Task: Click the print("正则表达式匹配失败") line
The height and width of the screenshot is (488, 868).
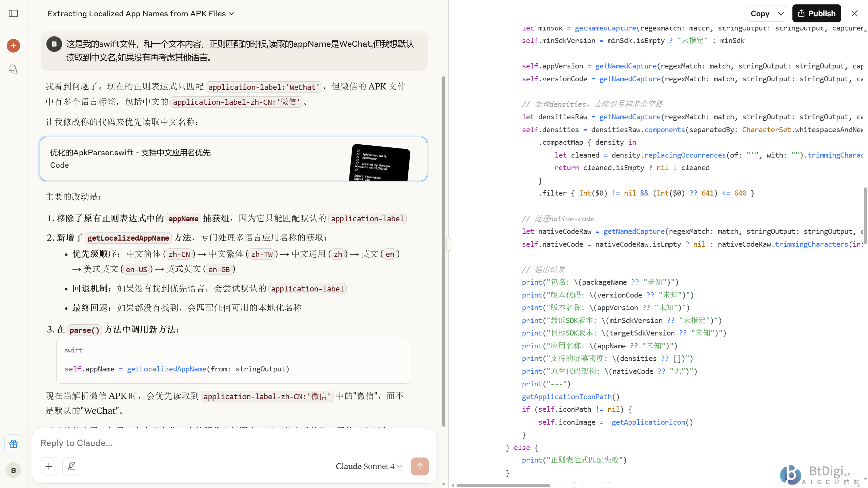Action: pos(574,460)
